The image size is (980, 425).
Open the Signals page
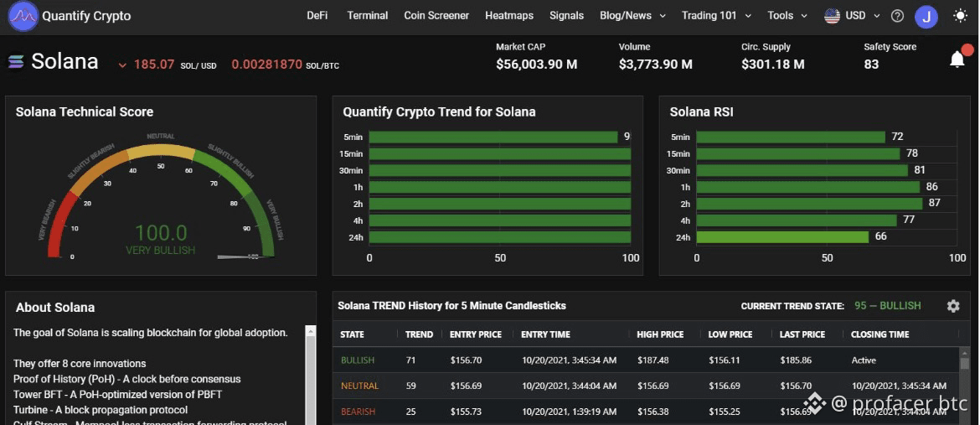coord(566,16)
